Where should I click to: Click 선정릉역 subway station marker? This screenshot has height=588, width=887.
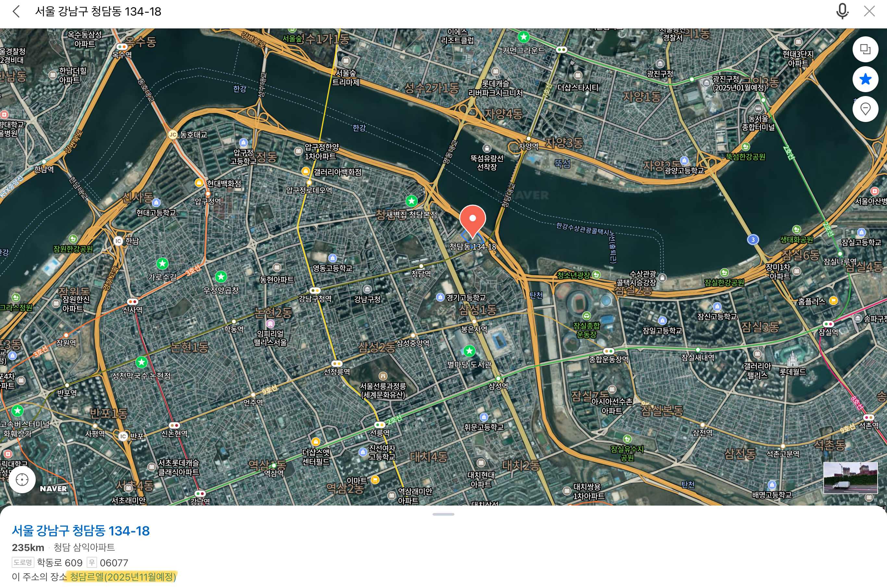point(337,363)
